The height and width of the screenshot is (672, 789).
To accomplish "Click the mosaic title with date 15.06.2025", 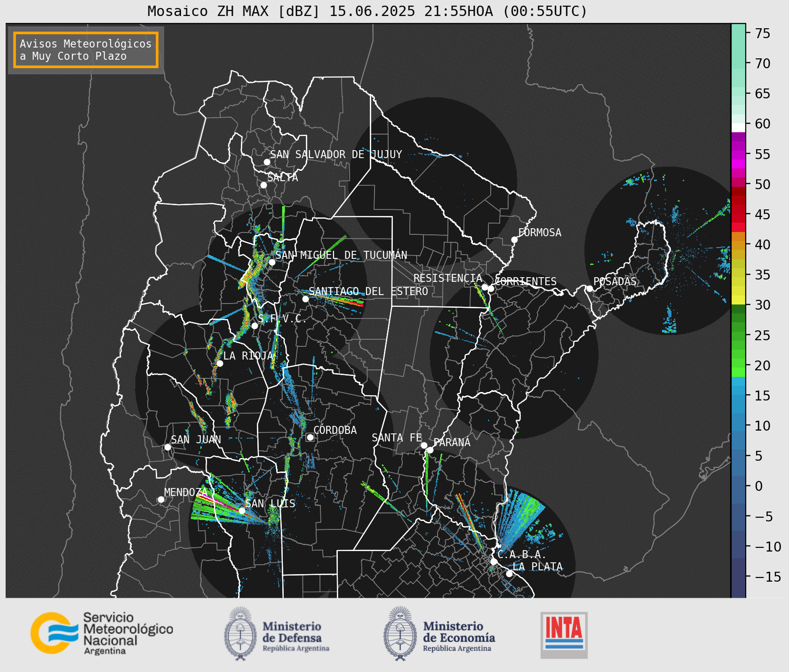I will click(367, 11).
